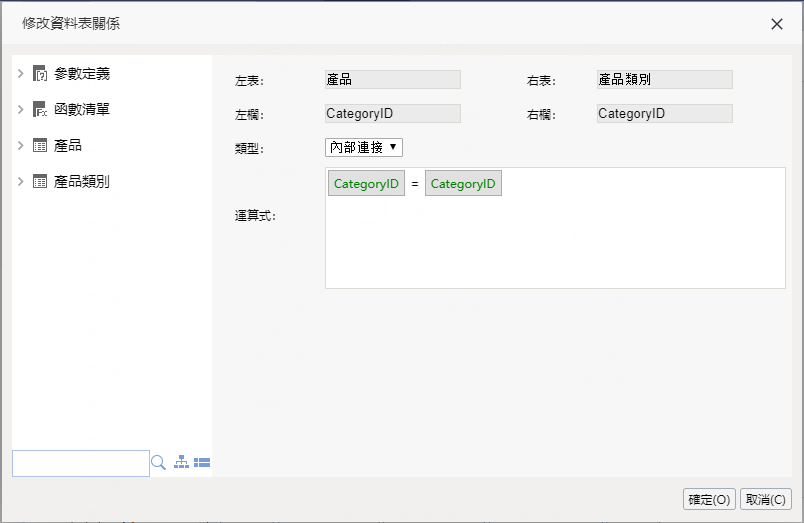Viewport: 804px width, 523px height.
Task: Select the left CategoryID token in expression
Action: click(x=366, y=184)
